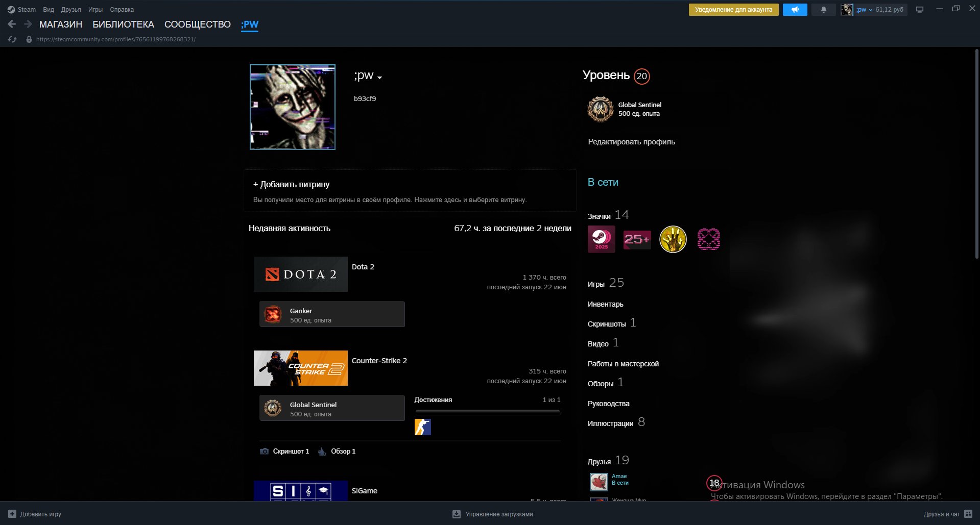Open Counter-Strike 2 game banner

tap(301, 368)
